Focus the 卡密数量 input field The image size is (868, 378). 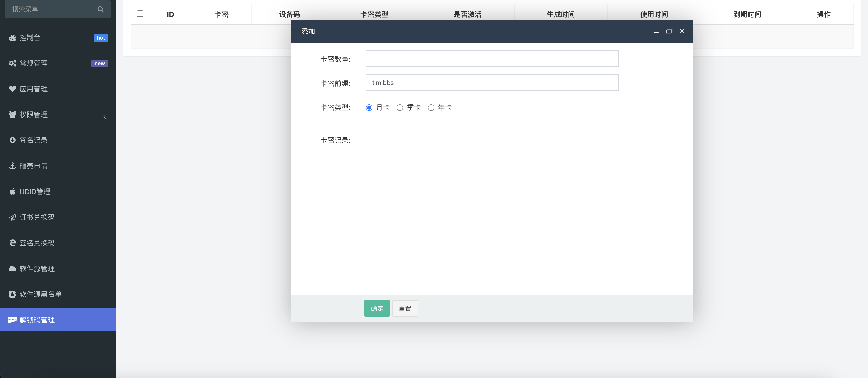pyautogui.click(x=492, y=58)
